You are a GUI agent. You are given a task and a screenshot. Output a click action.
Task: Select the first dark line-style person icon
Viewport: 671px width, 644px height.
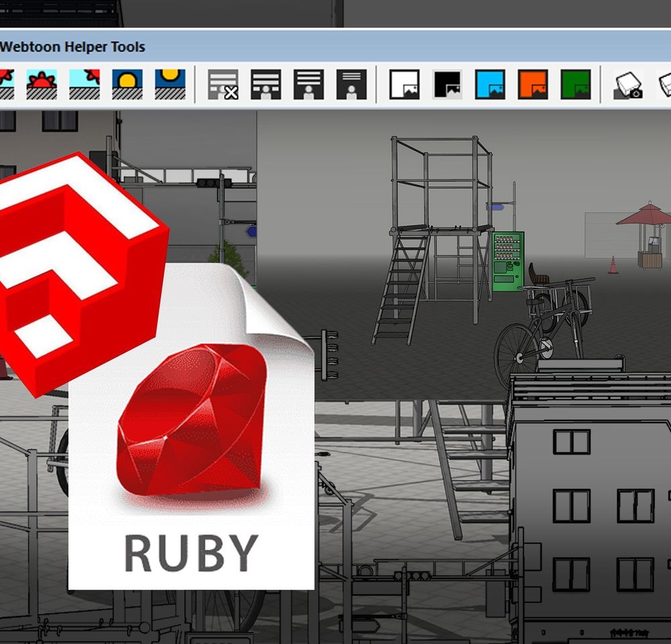(x=266, y=85)
